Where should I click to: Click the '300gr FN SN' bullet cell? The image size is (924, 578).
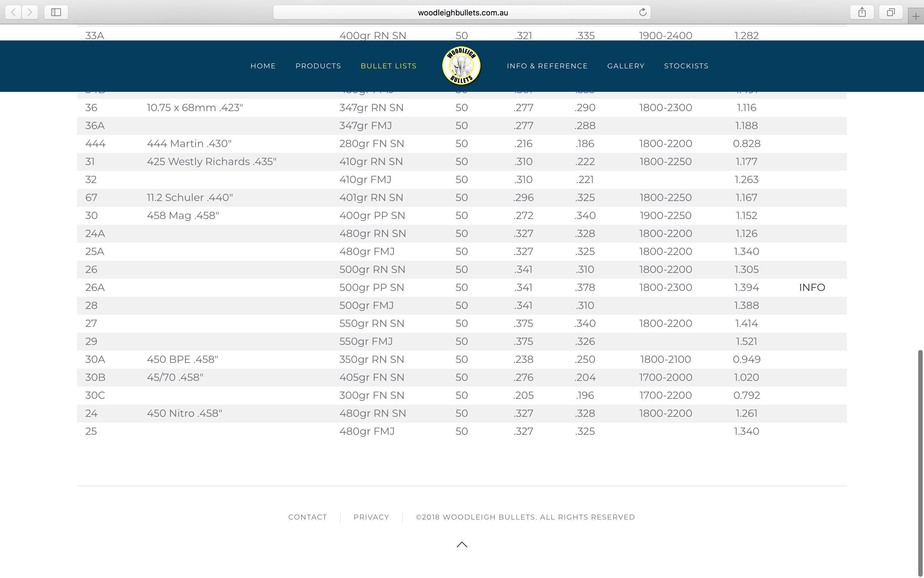click(372, 395)
